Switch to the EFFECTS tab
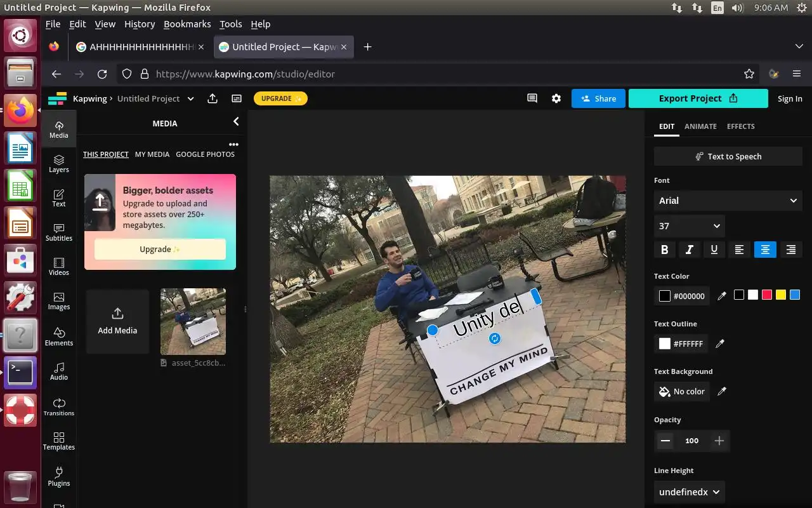Viewport: 812px width, 508px height. (740, 126)
